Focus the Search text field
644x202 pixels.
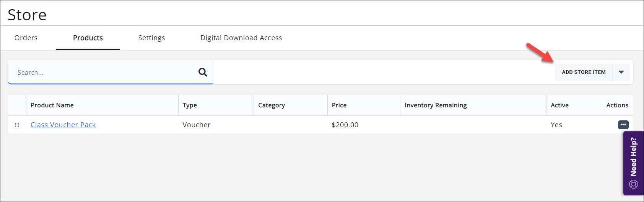tap(103, 72)
